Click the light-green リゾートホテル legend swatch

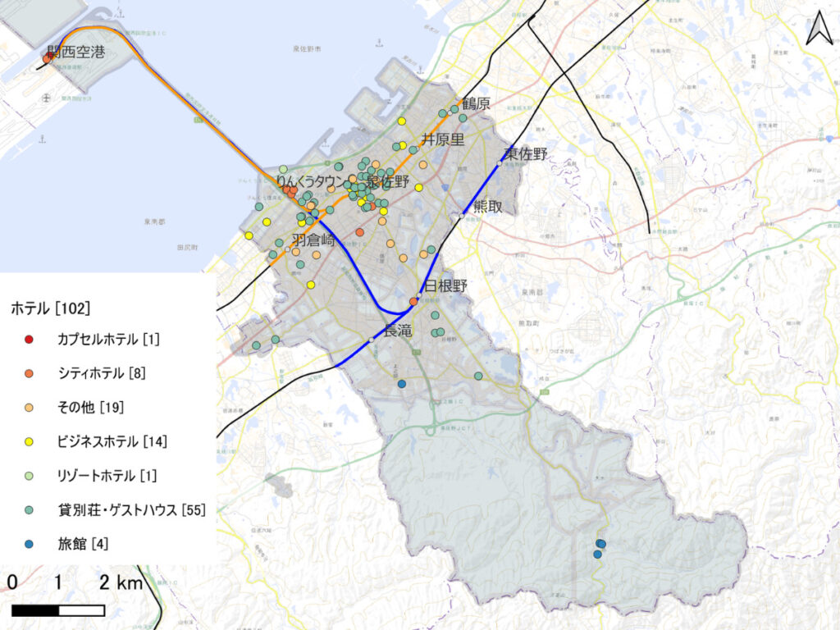[29, 476]
